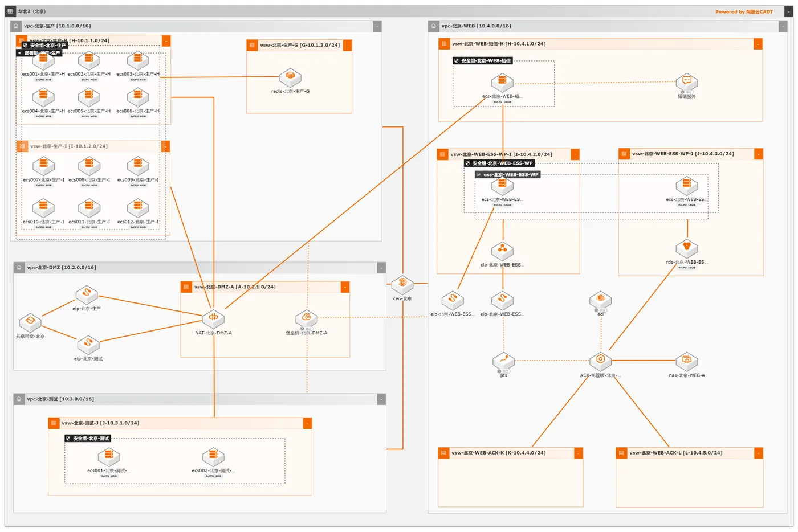Viewport: 798px width, 532px height.
Task: Open the Powered by 阿里云CADT link
Action: click(x=744, y=11)
